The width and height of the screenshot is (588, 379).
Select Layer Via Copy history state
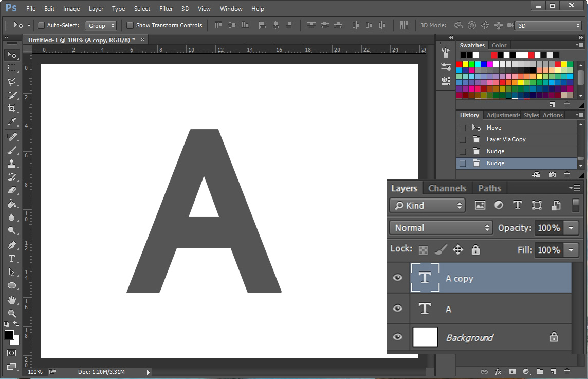tap(517, 139)
